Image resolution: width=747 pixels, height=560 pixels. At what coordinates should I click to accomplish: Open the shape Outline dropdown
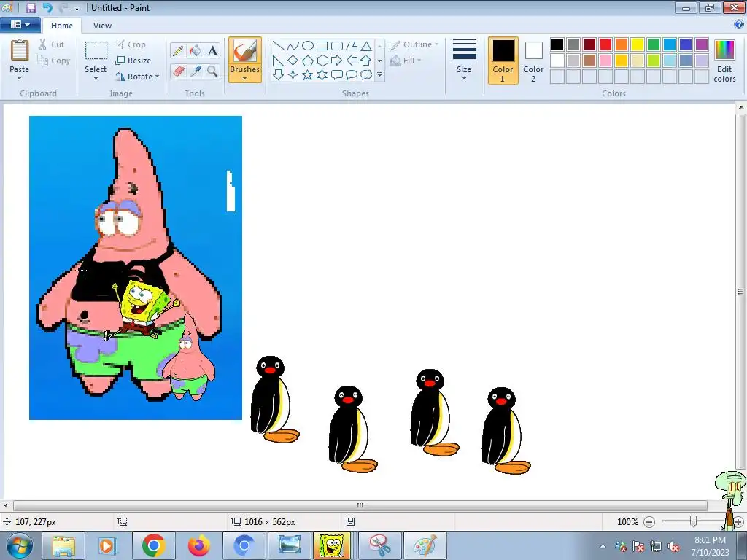(x=414, y=44)
